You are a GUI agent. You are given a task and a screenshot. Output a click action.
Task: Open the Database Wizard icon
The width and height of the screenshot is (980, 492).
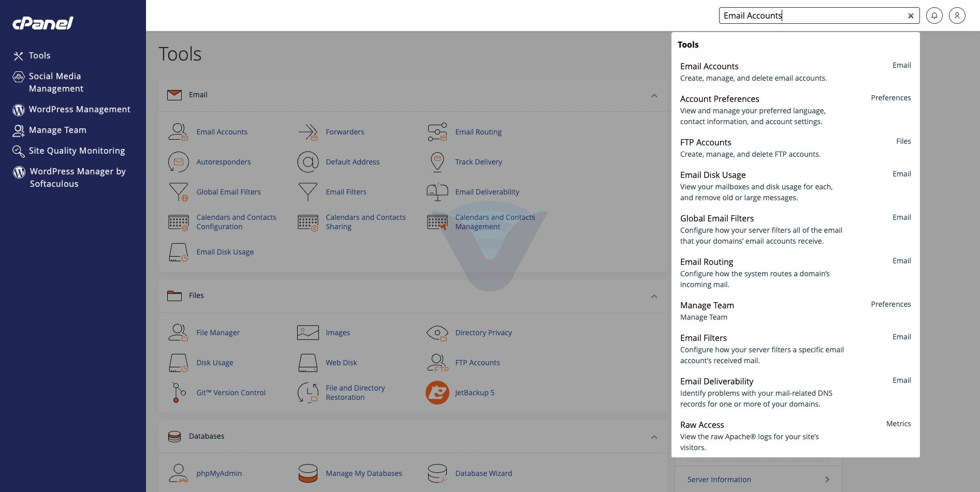(x=437, y=473)
